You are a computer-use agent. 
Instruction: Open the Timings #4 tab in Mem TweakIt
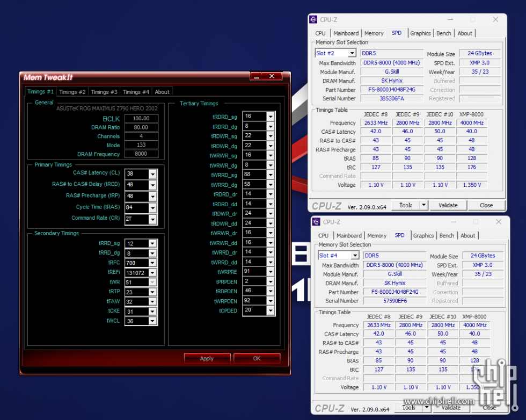[136, 92]
